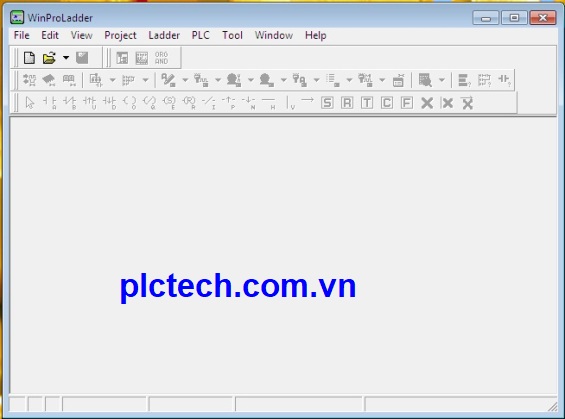Select the rising differential P tool
Viewport: 565px width, 419px height.
pyautogui.click(x=228, y=103)
